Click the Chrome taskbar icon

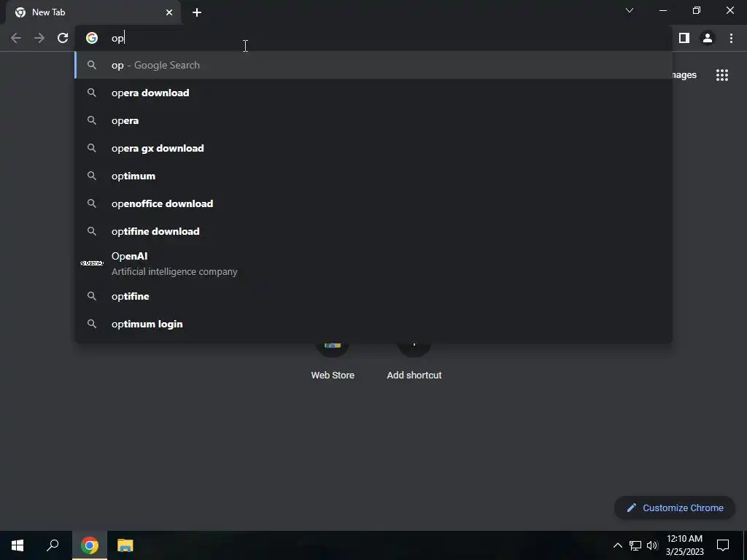click(90, 545)
